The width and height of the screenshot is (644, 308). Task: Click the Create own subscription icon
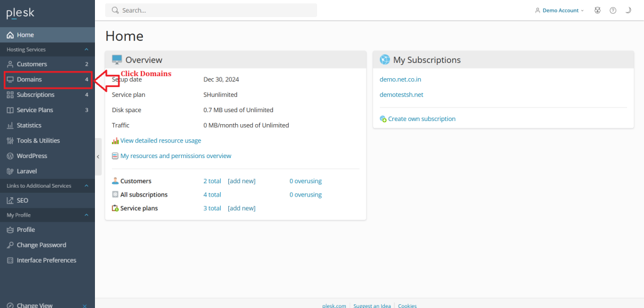click(x=383, y=119)
